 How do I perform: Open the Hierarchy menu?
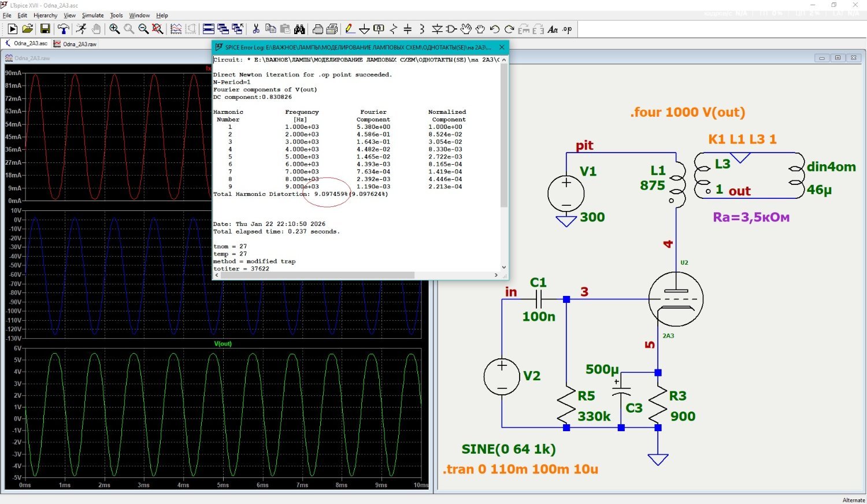point(45,16)
